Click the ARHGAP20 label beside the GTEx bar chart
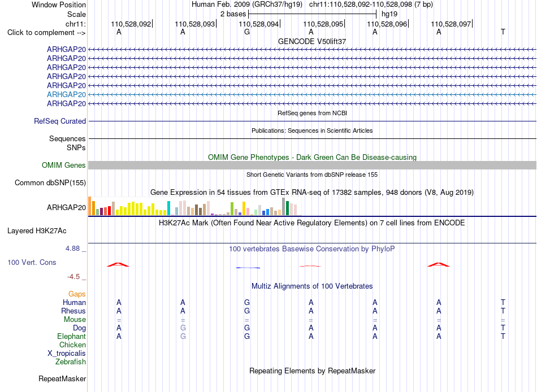537x392 pixels. click(x=67, y=207)
